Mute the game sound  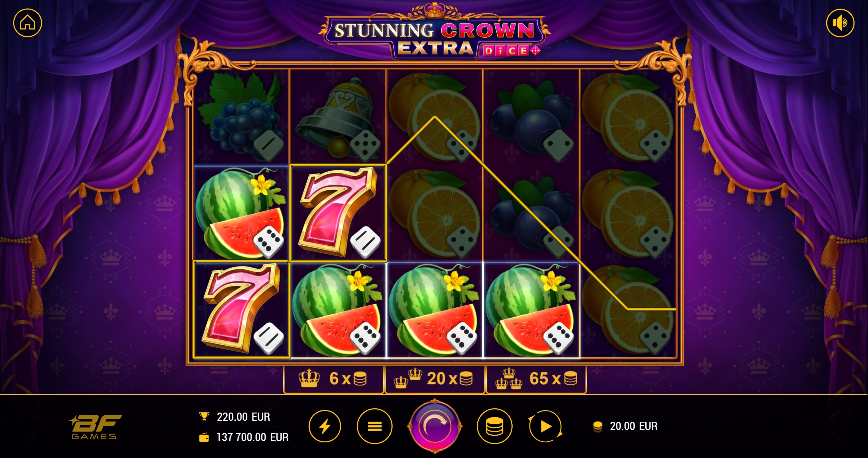pos(840,23)
